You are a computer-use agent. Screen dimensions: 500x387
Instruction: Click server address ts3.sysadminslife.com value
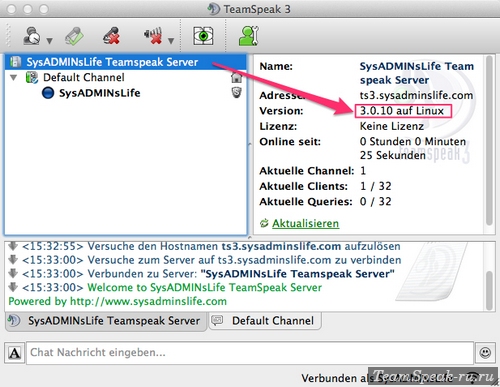[416, 95]
